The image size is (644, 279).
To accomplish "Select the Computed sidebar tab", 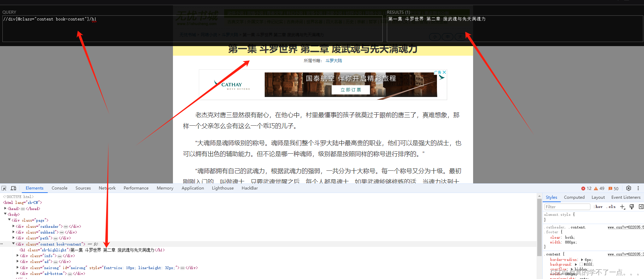I will coord(574,197).
